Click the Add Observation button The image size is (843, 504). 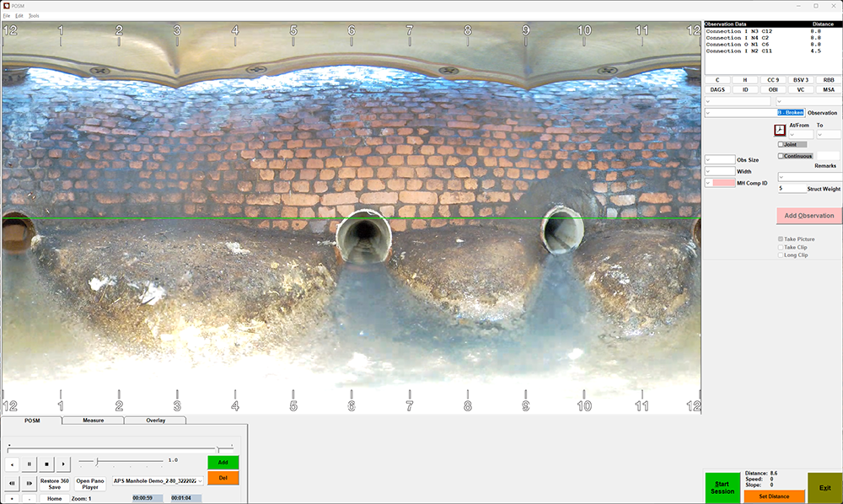pos(809,216)
